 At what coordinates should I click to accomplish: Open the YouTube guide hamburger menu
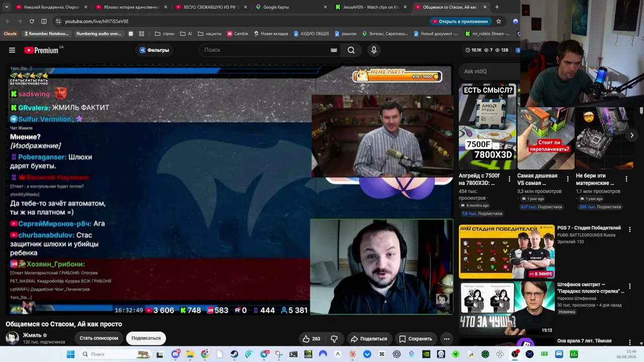point(12,50)
